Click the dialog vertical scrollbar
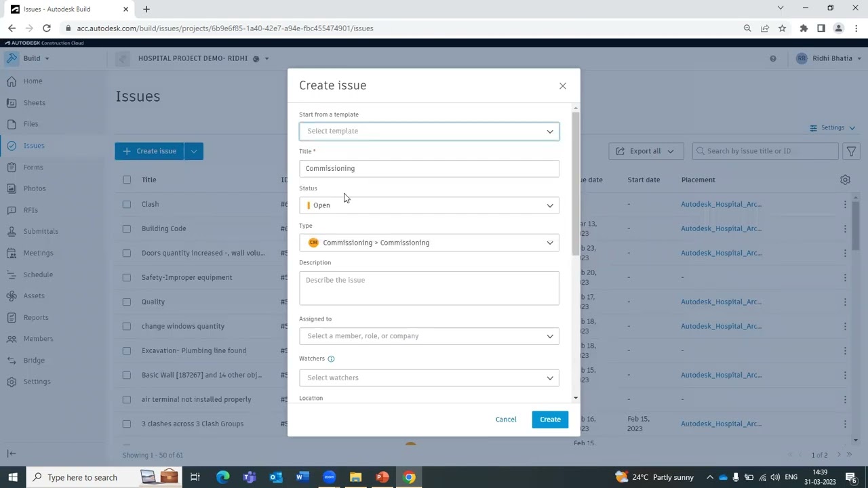Image resolution: width=868 pixels, height=488 pixels. pyautogui.click(x=576, y=183)
